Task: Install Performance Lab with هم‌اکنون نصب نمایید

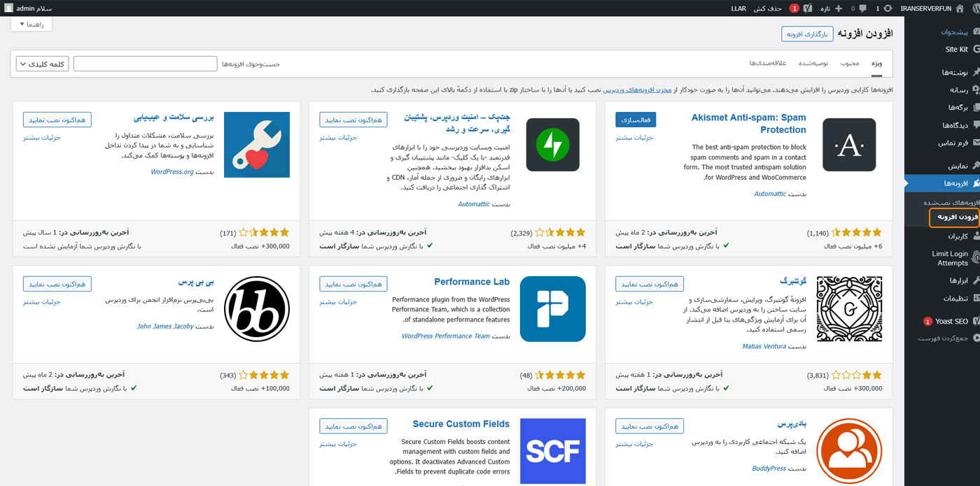Action: [353, 284]
